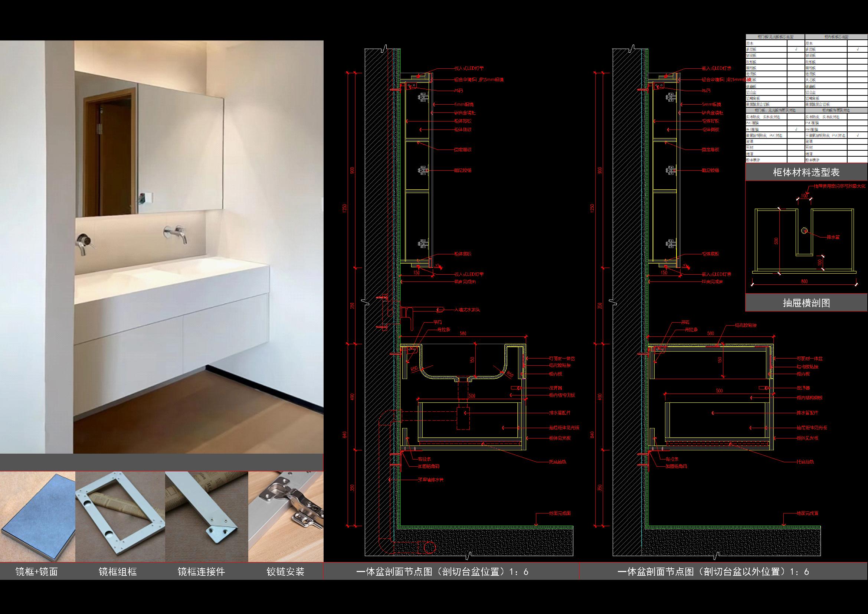Click the title '一体盆剖面节点图（剖切台盆位置）1:6'
Image resolution: width=868 pixels, height=614 pixels.
[x=442, y=571]
